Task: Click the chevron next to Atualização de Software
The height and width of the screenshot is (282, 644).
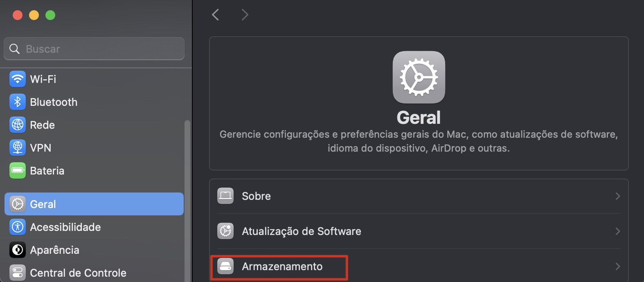Action: click(618, 231)
